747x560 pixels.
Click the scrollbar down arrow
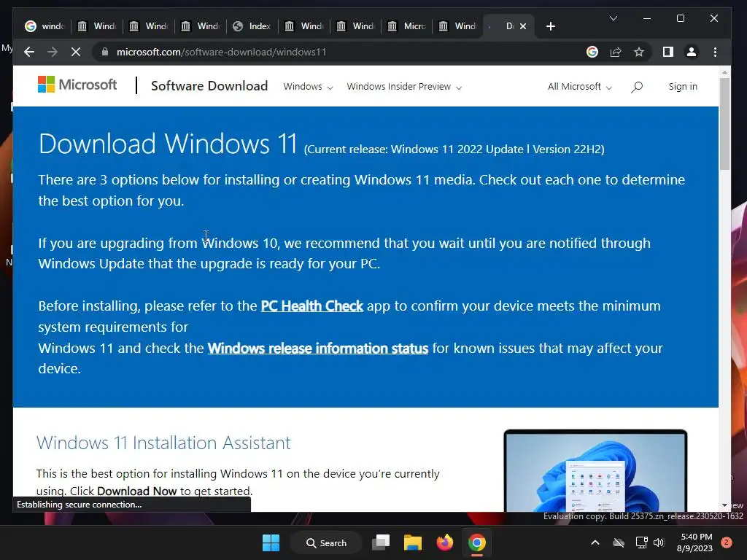pyautogui.click(x=724, y=505)
